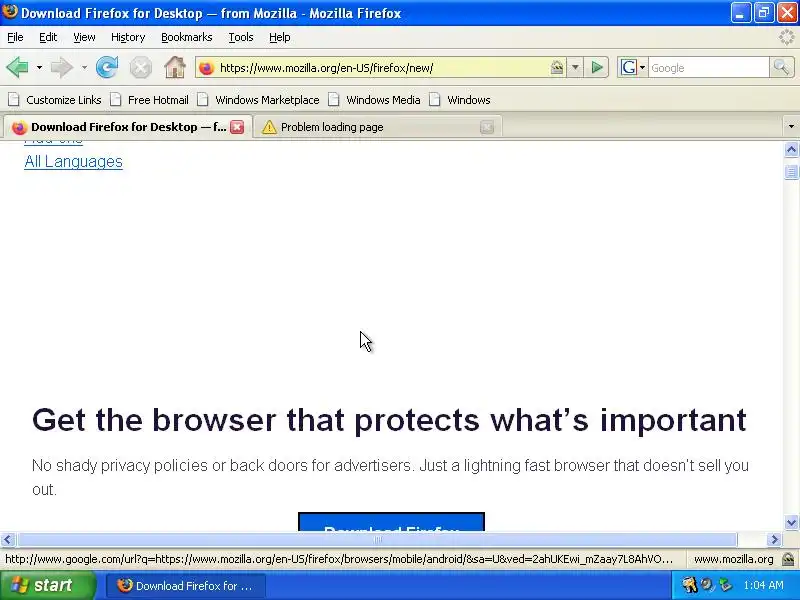Click the Stop loading button
The image size is (800, 600).
pos(140,67)
